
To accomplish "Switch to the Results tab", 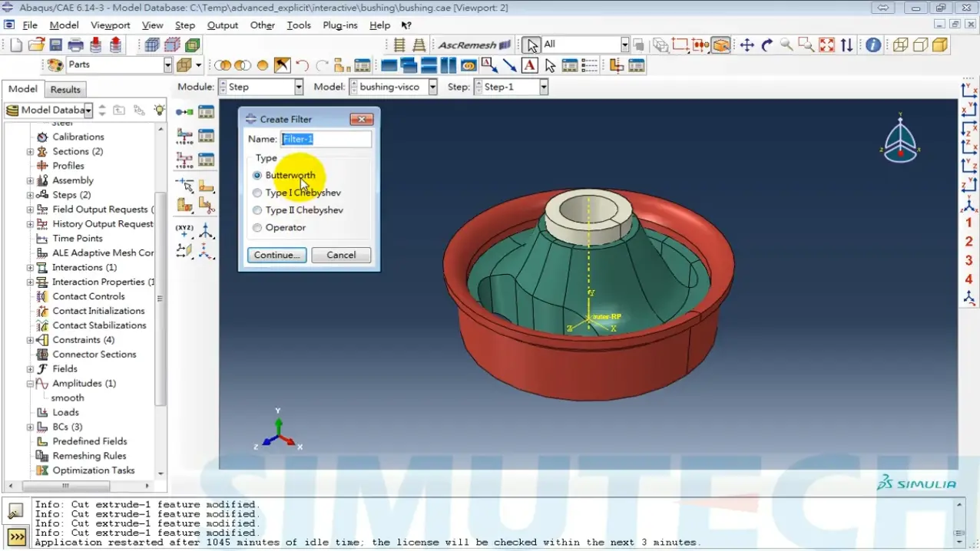I will [65, 90].
